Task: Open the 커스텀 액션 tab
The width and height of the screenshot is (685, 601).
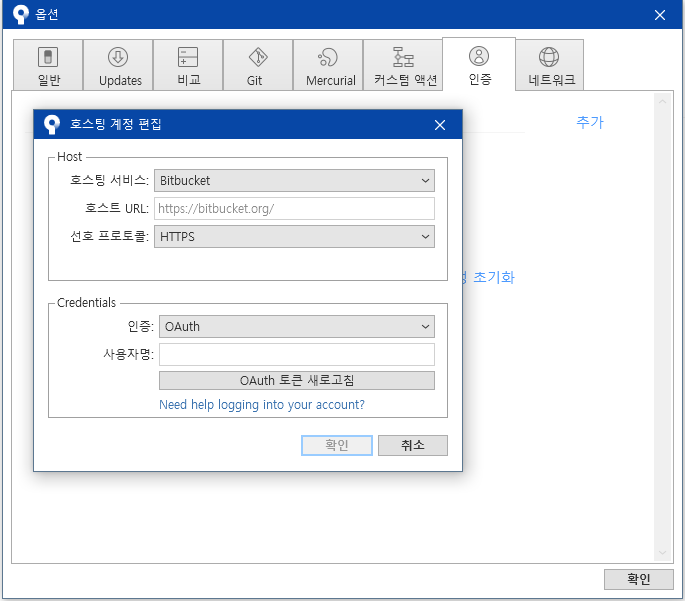Action: 403,65
